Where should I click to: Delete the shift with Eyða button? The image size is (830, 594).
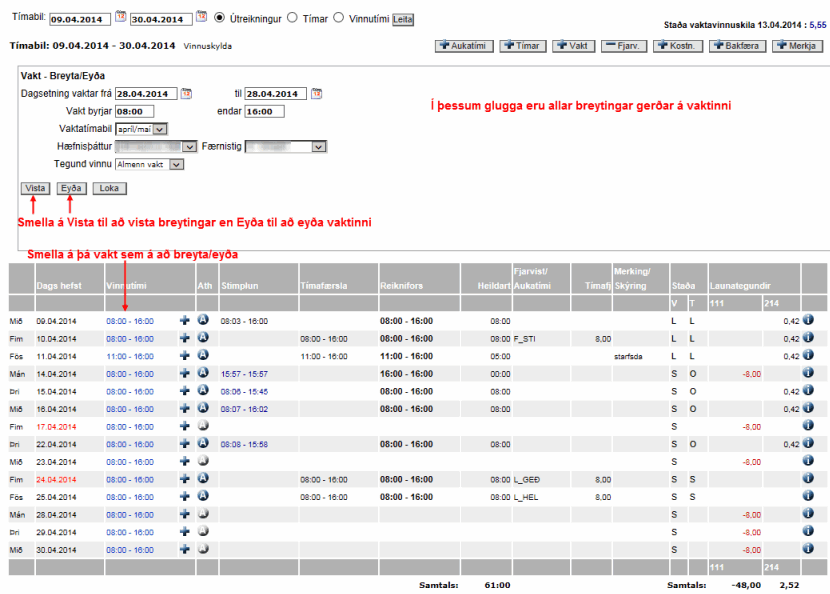tap(71, 188)
